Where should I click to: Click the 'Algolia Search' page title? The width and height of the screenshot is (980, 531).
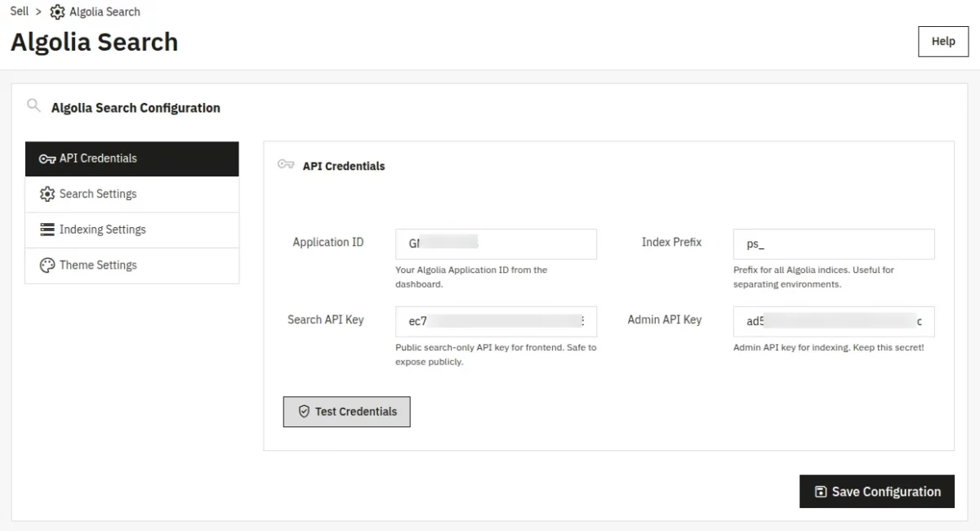[94, 42]
